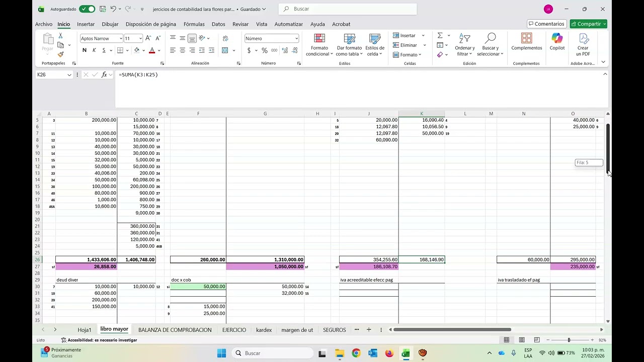Open the Fórmulas ribbon tab

click(x=194, y=24)
